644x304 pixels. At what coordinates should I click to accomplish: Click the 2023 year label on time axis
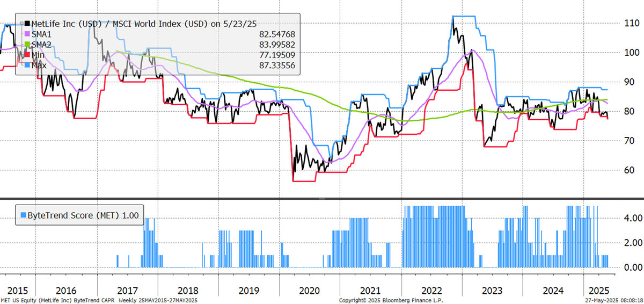(493, 291)
